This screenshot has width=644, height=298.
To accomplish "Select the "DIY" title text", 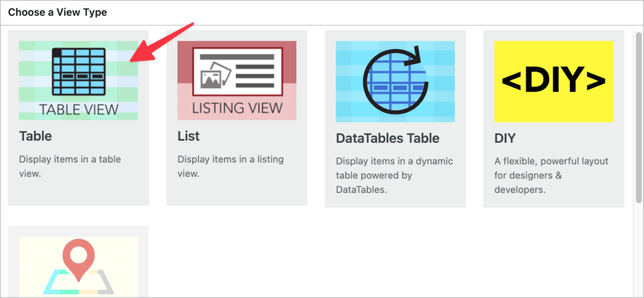I will click(505, 138).
